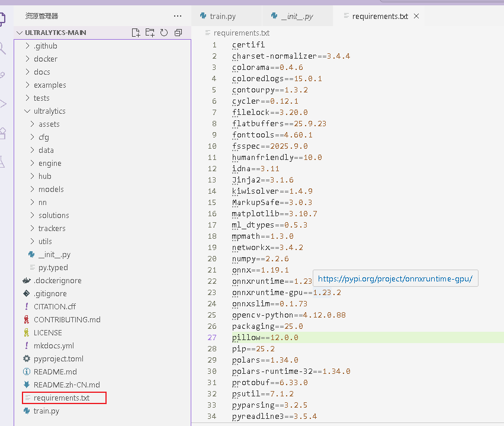
Task: Open explorer panel more actions menu
Action: (178, 16)
